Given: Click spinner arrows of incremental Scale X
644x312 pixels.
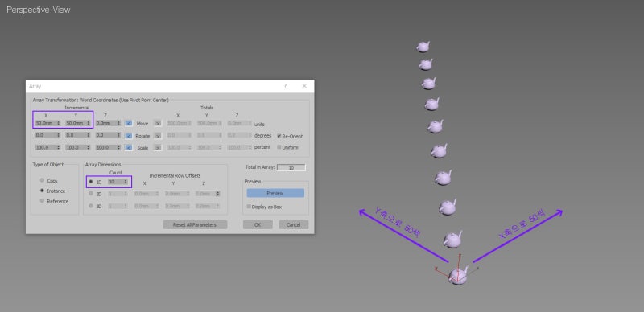Looking at the screenshot, I should 59,147.
